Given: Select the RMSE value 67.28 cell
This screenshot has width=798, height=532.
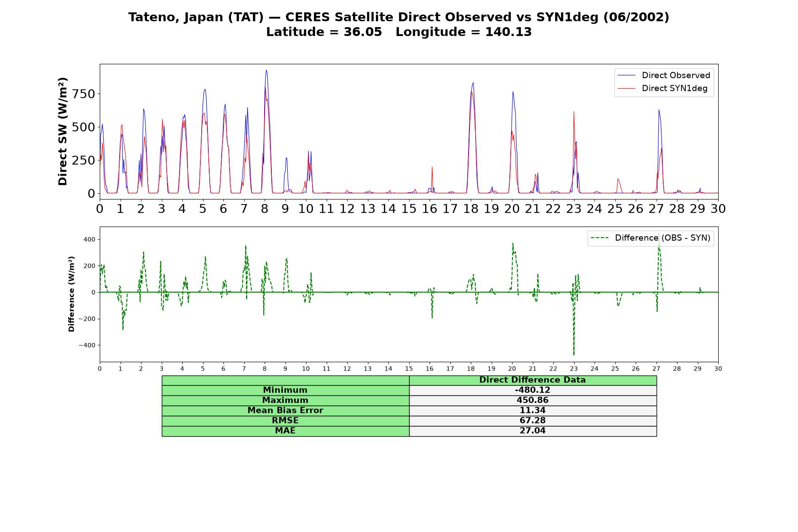Looking at the screenshot, I should click(x=532, y=421).
